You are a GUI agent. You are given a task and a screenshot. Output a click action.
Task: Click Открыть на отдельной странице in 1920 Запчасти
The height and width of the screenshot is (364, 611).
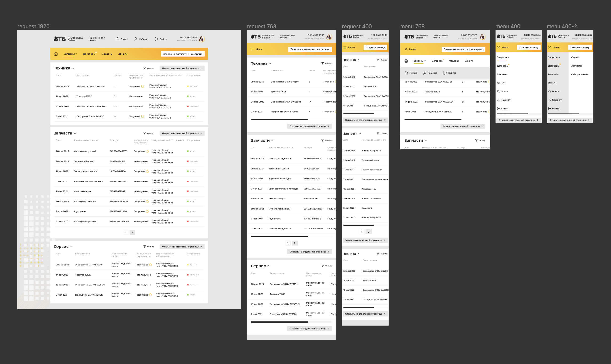[182, 133]
